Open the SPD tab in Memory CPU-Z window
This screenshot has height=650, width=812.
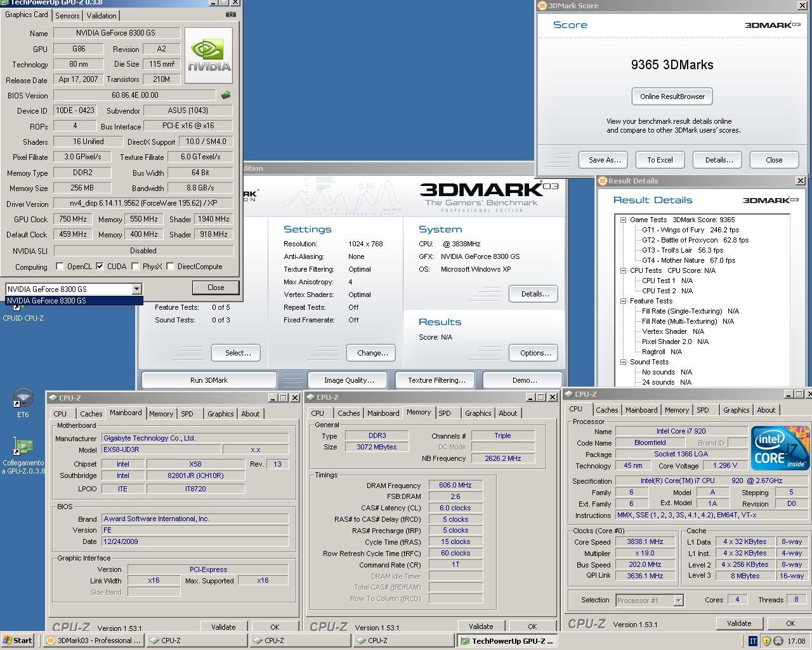445,413
